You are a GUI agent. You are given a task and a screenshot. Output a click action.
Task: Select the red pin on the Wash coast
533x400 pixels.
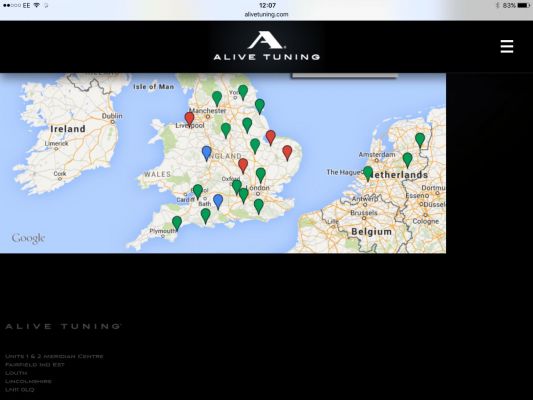click(x=271, y=138)
